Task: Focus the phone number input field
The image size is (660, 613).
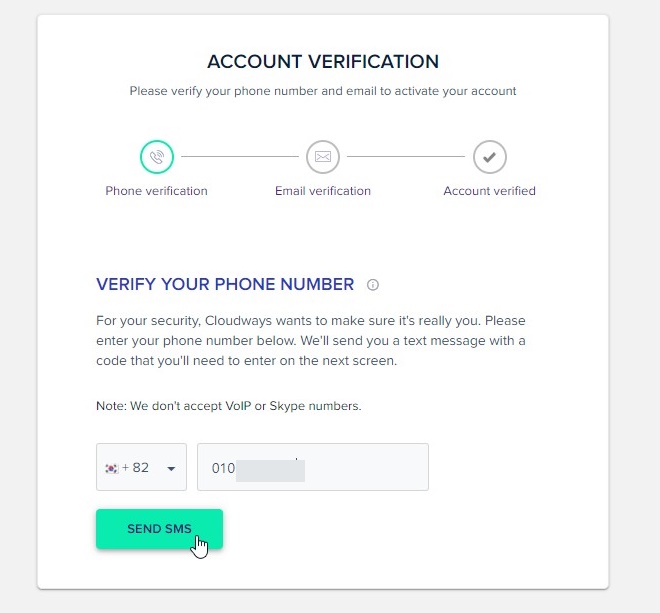Action: tap(313, 467)
